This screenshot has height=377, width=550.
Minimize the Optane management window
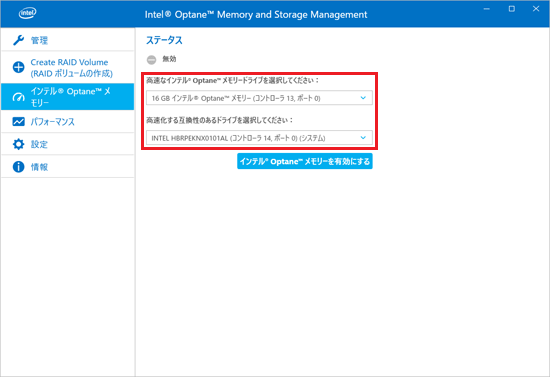487,9
